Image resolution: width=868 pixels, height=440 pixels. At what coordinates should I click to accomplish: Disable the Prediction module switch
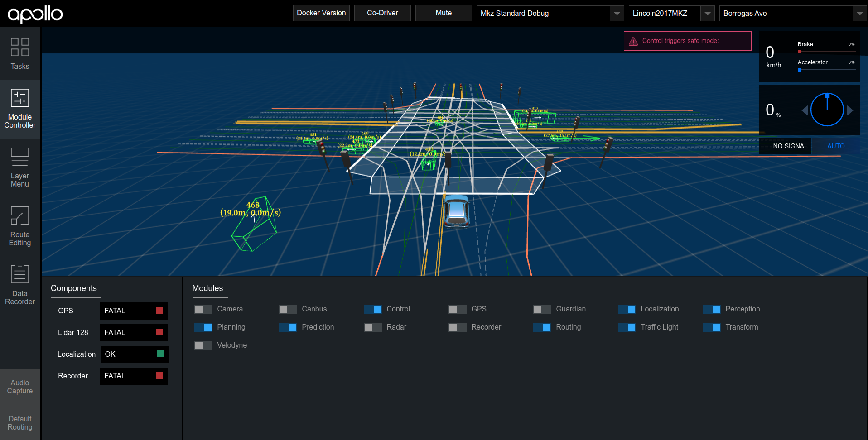pyautogui.click(x=288, y=327)
